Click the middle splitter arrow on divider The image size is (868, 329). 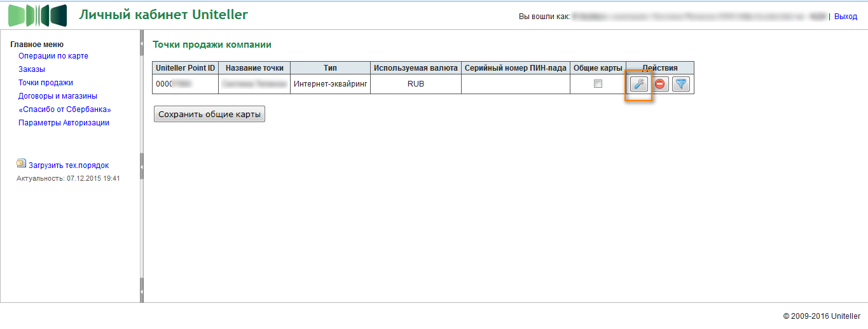point(141,166)
